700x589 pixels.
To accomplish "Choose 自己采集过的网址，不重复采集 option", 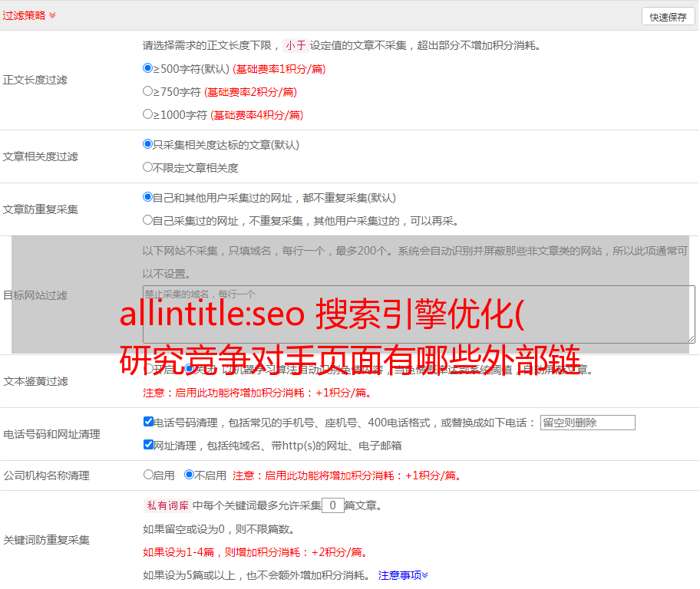I will (147, 220).
